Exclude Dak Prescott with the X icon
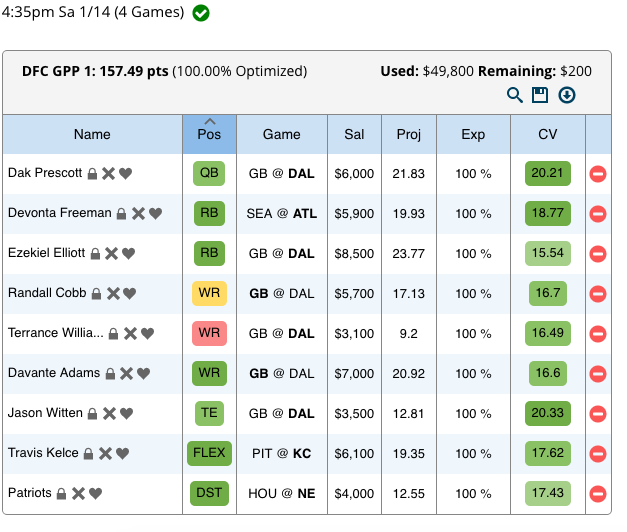The height and width of the screenshot is (532, 627). pos(108,174)
